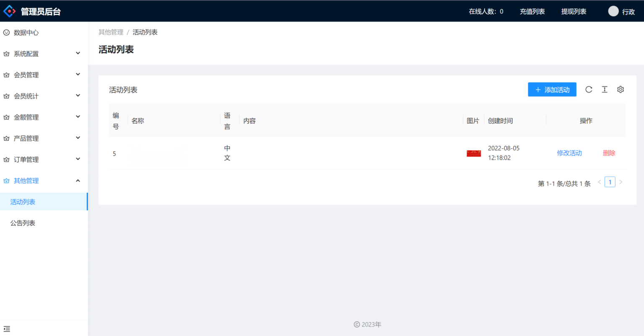The width and height of the screenshot is (644, 336).
Task: Expand the 订单管理 submenu chevron
Action: [78, 159]
